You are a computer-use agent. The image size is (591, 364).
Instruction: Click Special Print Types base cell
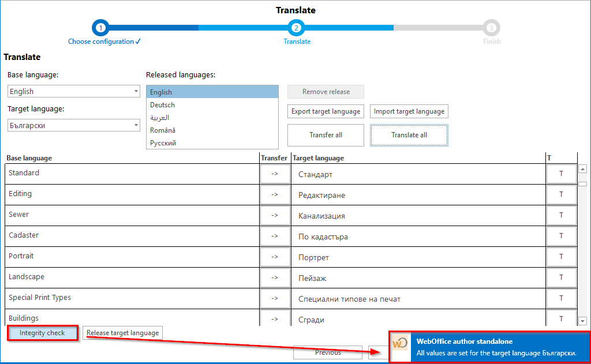coord(132,298)
